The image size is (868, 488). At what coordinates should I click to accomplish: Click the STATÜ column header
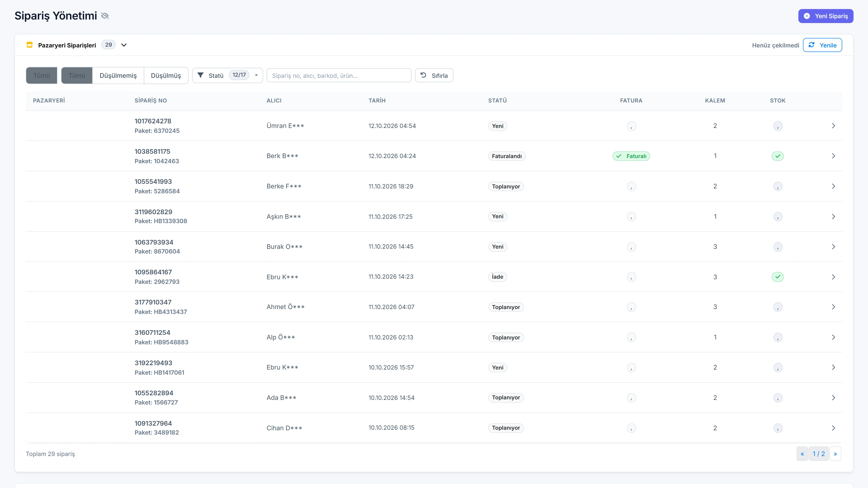click(x=497, y=100)
